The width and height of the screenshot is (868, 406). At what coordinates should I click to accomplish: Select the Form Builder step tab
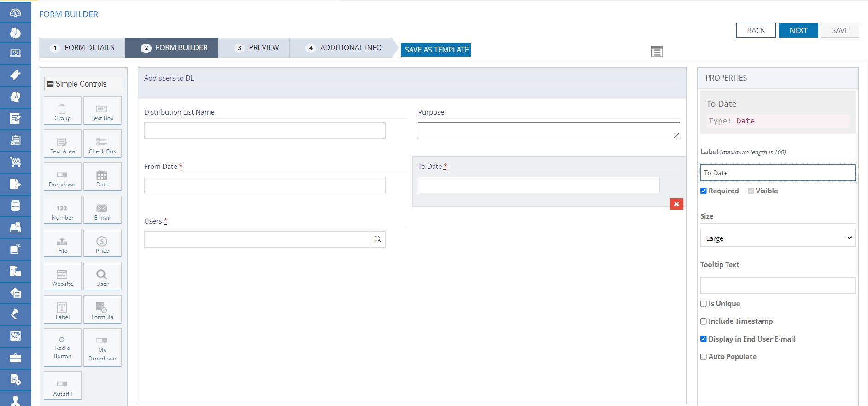(x=171, y=47)
